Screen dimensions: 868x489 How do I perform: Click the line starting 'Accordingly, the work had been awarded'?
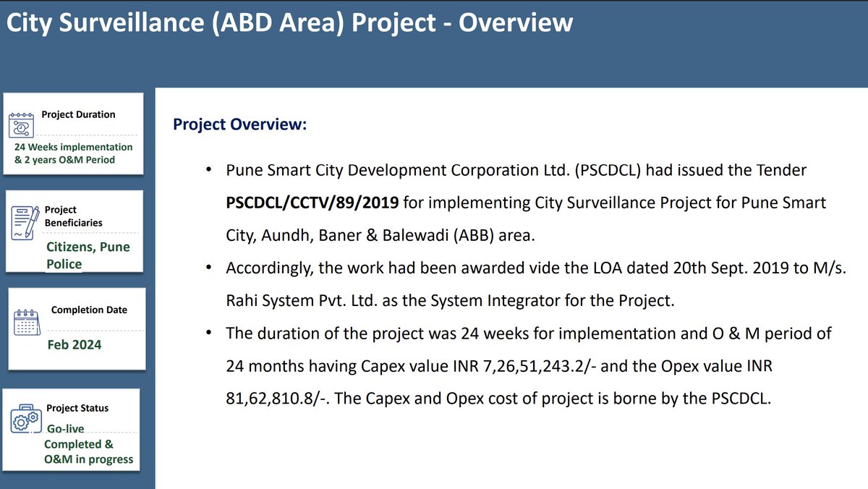click(536, 268)
